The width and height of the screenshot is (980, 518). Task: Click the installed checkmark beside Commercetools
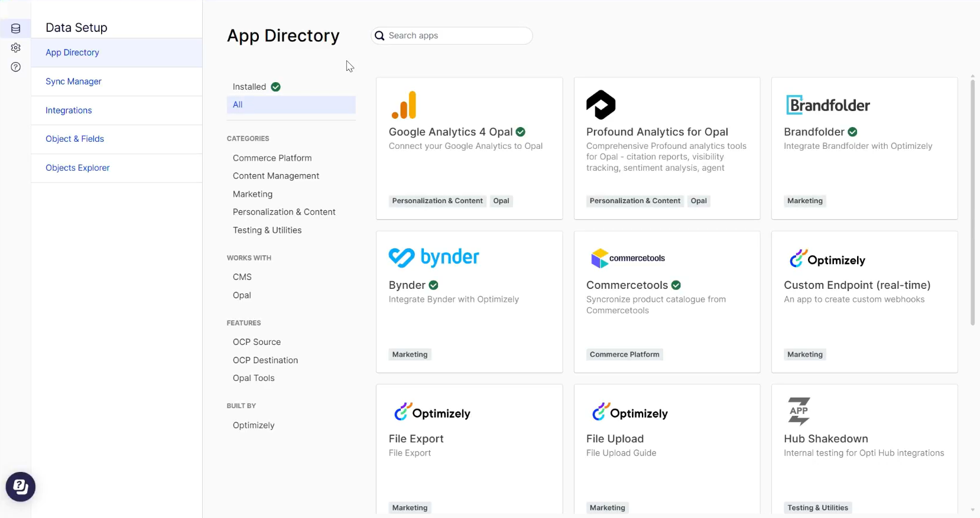(676, 285)
